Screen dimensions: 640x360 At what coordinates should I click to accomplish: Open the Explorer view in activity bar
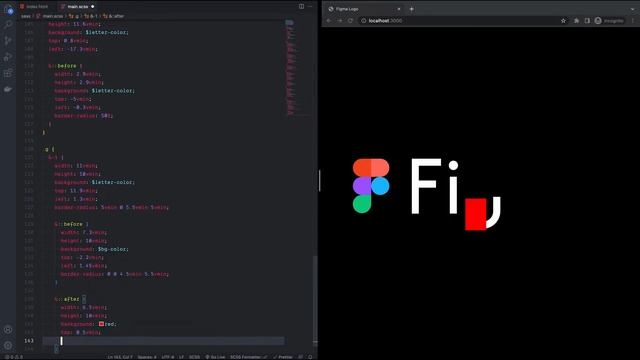[8, 10]
